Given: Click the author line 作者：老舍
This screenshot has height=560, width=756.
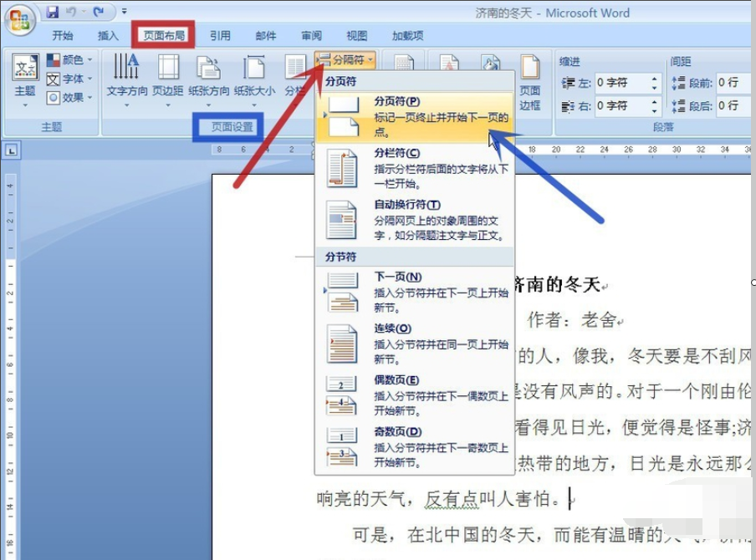Looking at the screenshot, I should pos(572,319).
